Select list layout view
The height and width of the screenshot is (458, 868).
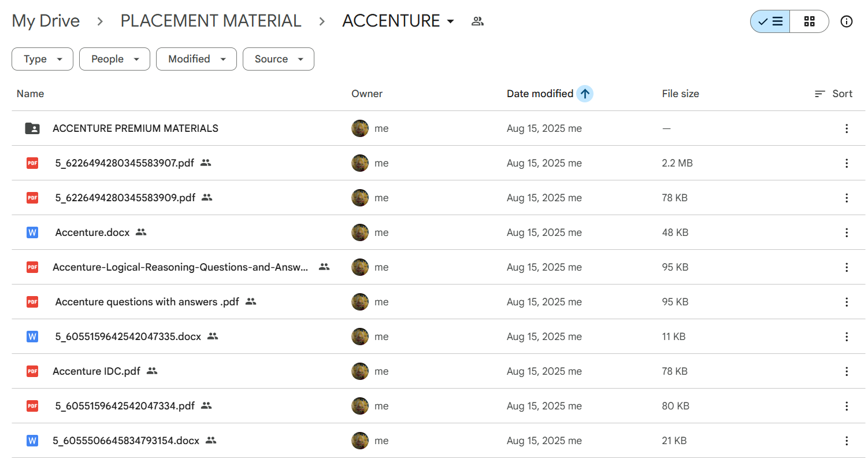pos(770,21)
